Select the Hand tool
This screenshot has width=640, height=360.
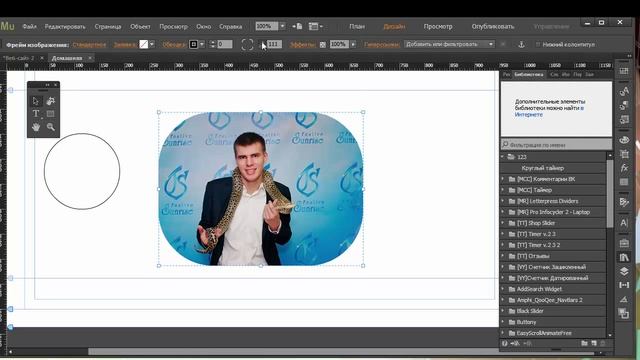[36, 127]
